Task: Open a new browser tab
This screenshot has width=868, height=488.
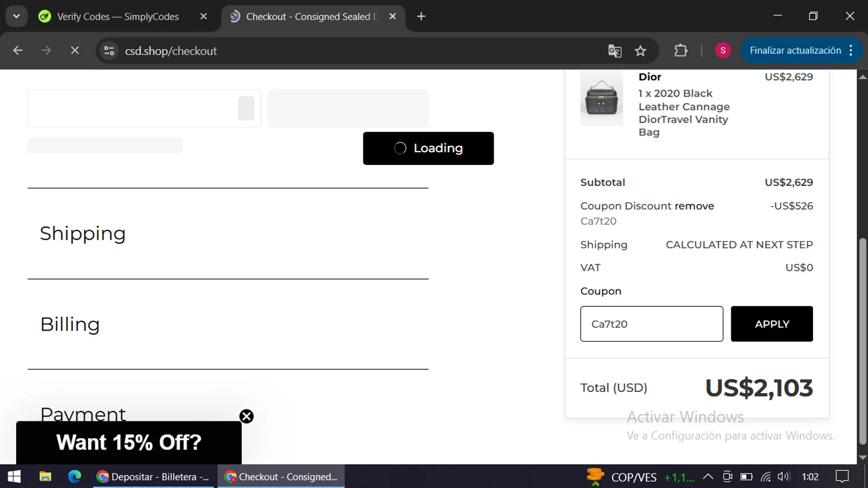Action: 421,17
